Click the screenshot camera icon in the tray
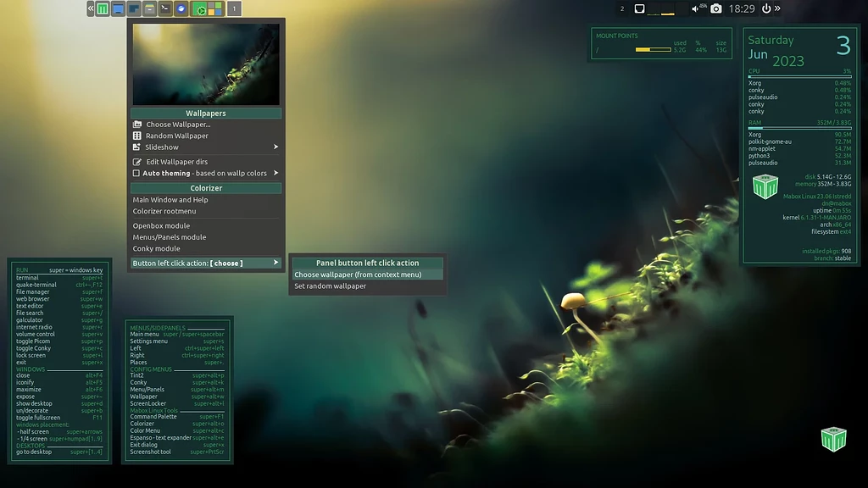The image size is (868, 488). pyautogui.click(x=716, y=8)
